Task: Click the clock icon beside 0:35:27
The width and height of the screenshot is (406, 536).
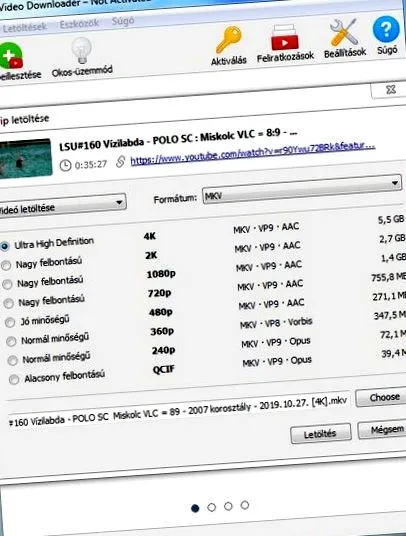Action: pyautogui.click(x=65, y=166)
